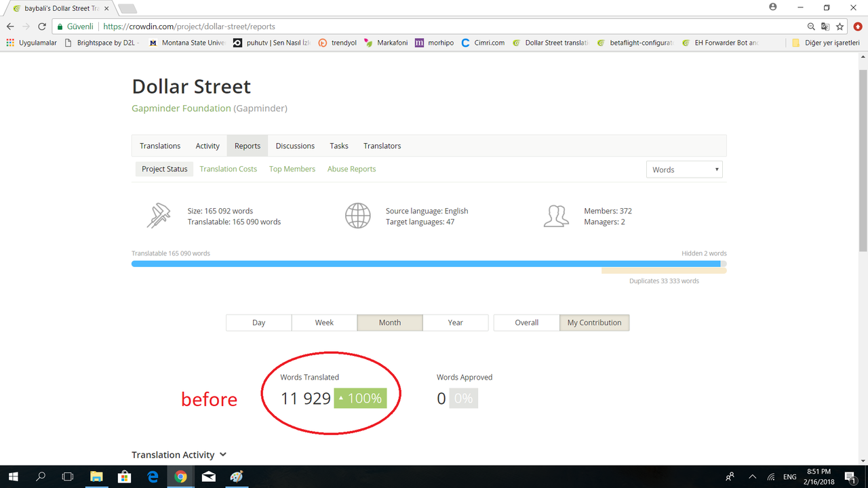Switch to the Overall statistics toggle
This screenshot has width=868, height=488.
[x=526, y=323]
